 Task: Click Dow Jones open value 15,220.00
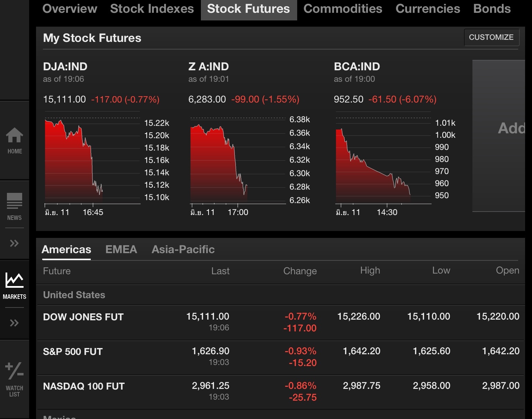498,316
